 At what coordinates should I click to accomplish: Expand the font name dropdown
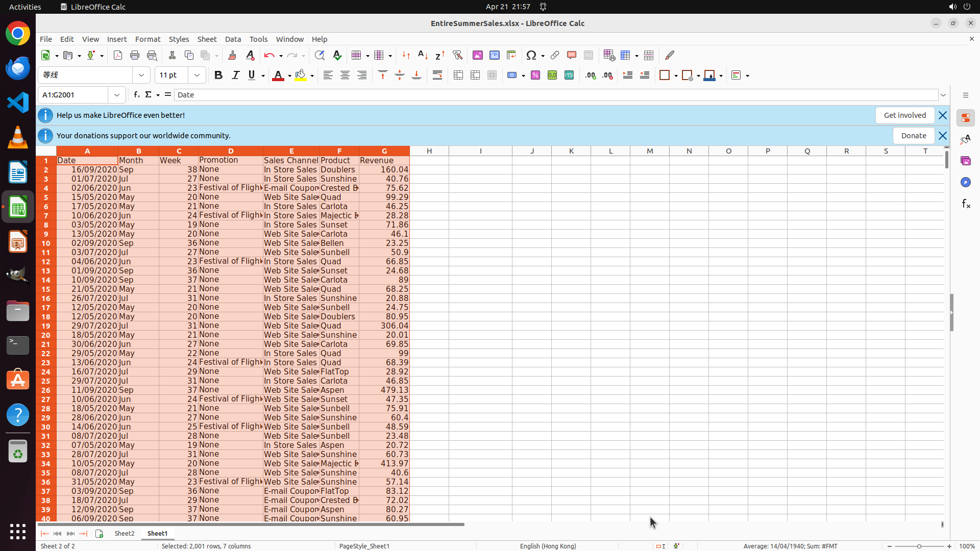point(141,76)
